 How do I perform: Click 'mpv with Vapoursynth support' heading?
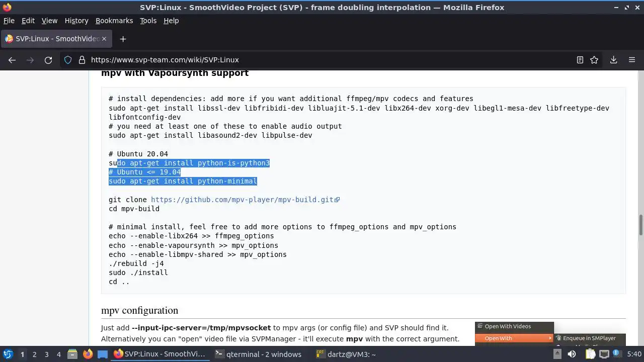coord(175,73)
